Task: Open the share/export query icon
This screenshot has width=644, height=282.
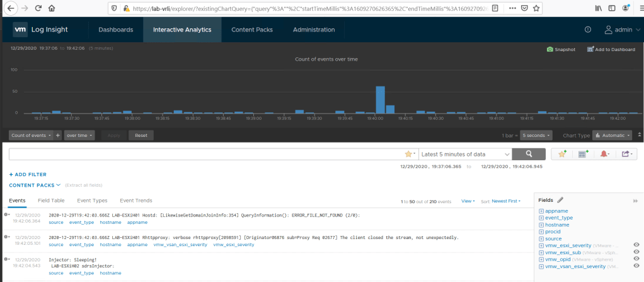Action: click(627, 154)
